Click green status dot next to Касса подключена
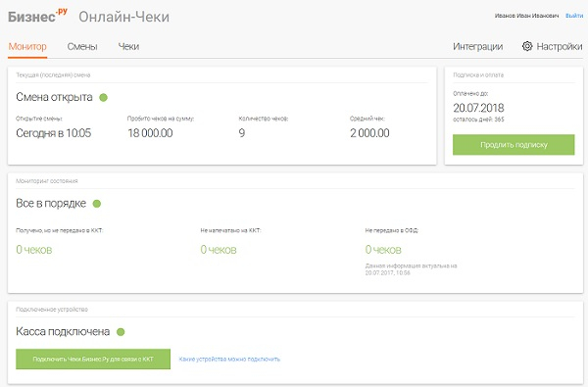The image size is (588, 387). [121, 332]
